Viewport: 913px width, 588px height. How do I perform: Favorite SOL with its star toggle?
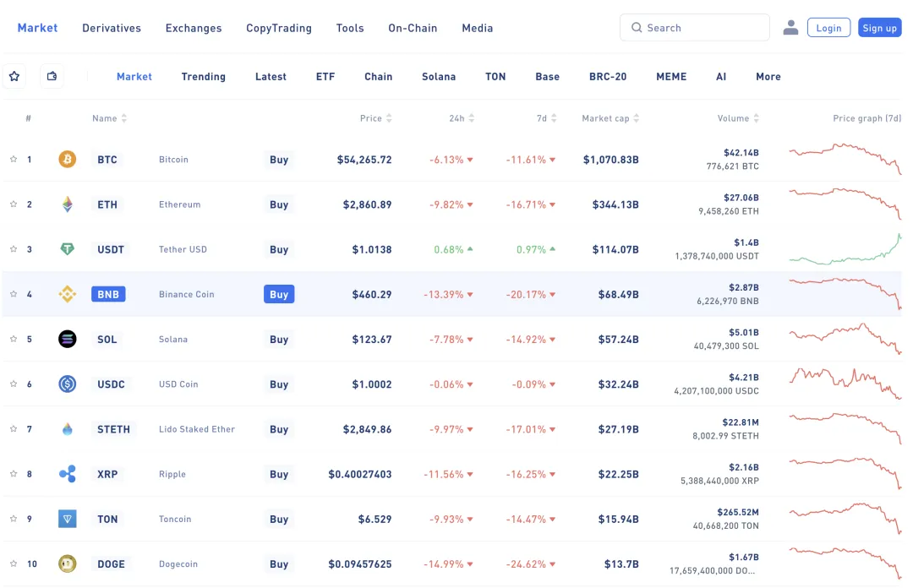pos(14,339)
